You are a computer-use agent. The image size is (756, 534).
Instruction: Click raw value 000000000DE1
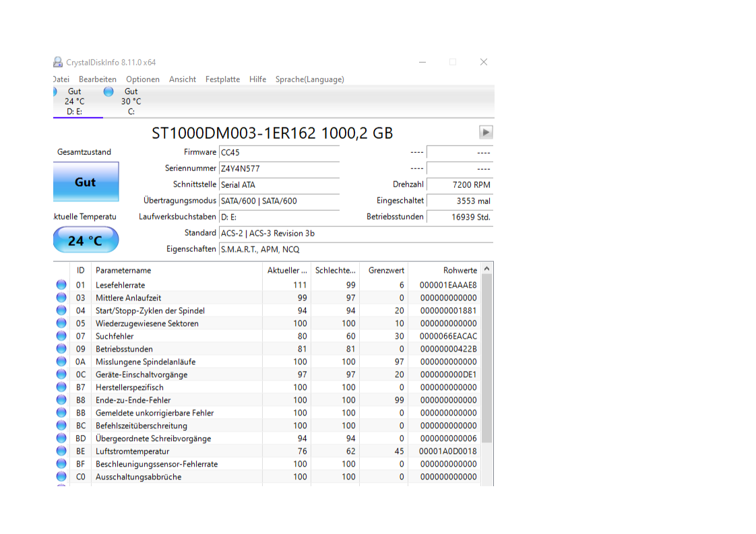point(448,374)
